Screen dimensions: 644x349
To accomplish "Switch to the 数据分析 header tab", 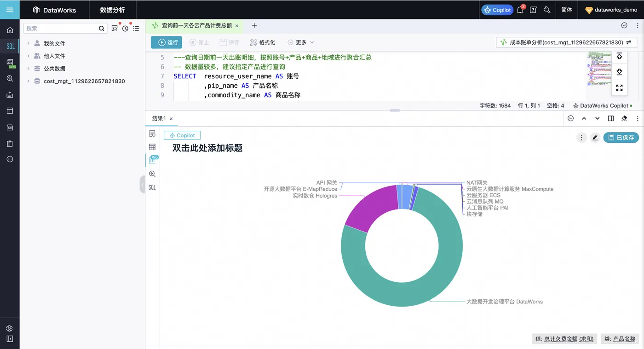I will [x=113, y=10].
